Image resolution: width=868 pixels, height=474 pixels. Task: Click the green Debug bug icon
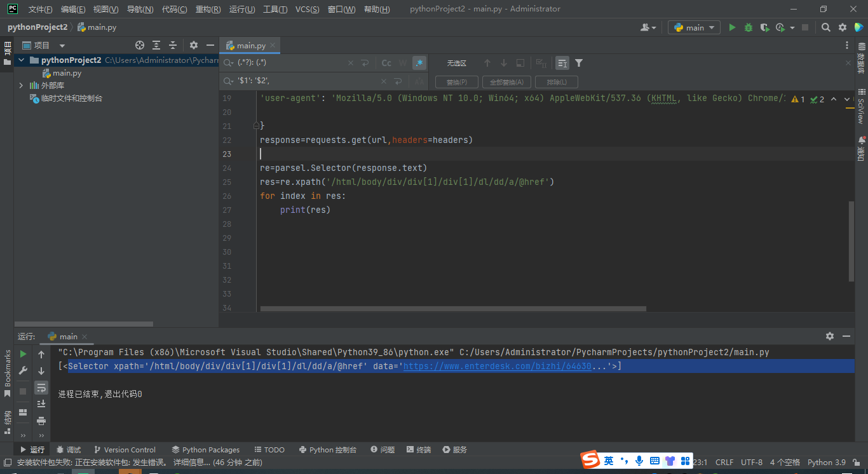click(748, 27)
